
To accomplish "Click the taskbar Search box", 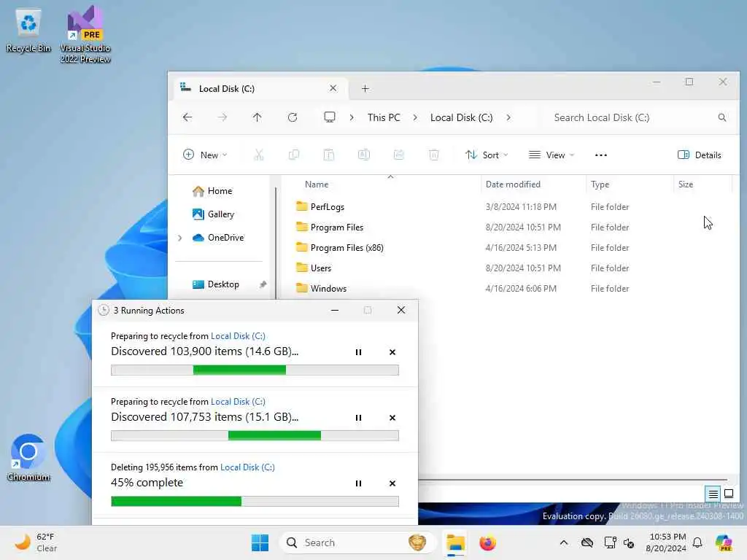I will 358,542.
